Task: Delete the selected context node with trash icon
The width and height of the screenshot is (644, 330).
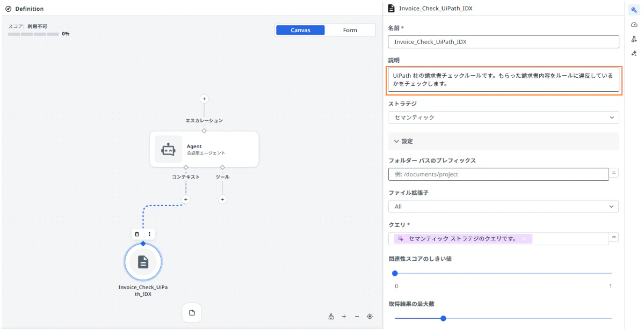Action: click(x=137, y=234)
